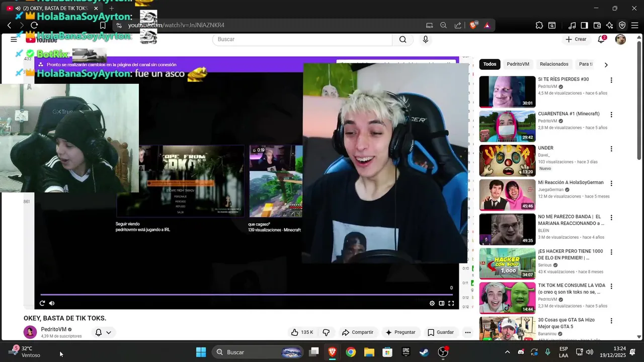Image resolution: width=644 pixels, height=362 pixels.
Task: Open Brave Rewards triangle icon
Action: point(487,25)
